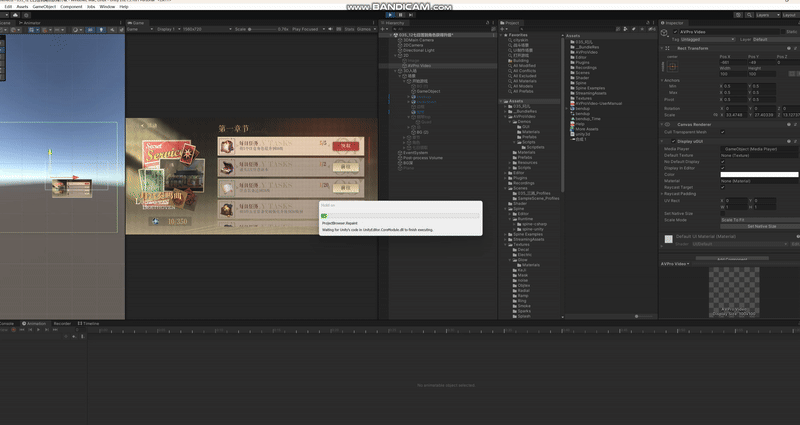Select the StreamingAssets folder in Assets list
Image resolution: width=800 pixels, height=425 pixels.
pos(591,93)
